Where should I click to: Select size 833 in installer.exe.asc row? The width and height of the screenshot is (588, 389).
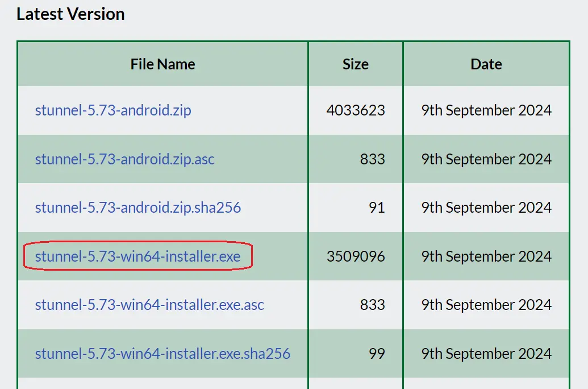click(x=372, y=305)
